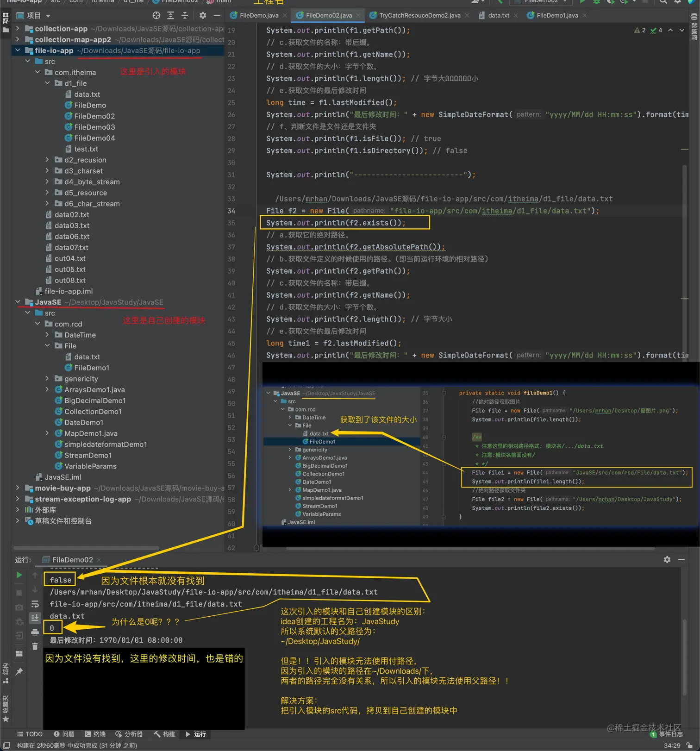
Task: Click Expand All in Project panel header
Action: coord(171,15)
